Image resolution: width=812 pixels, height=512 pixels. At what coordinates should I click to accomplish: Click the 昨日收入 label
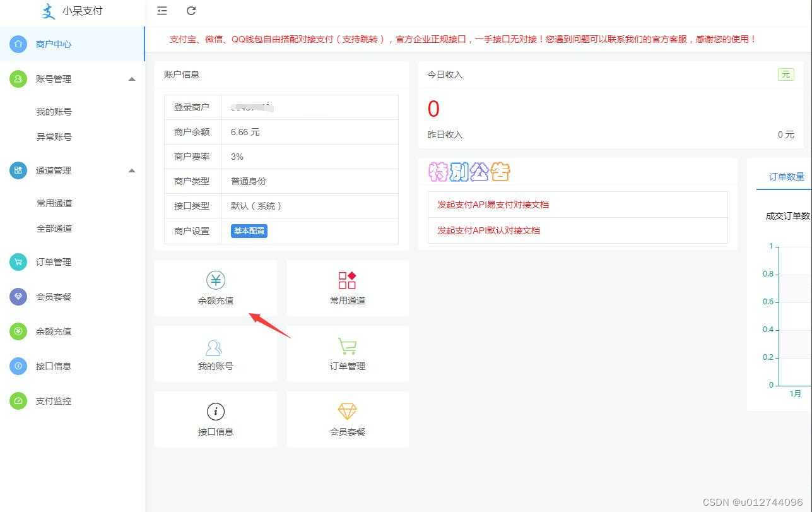[x=445, y=134]
